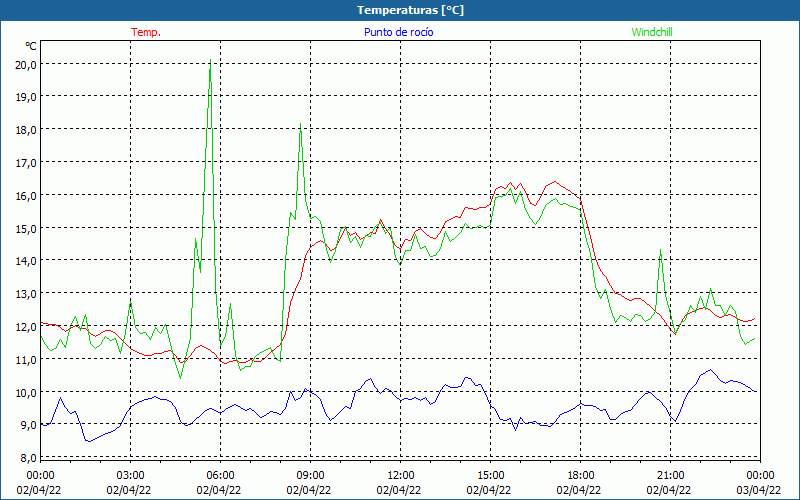Screen dimensions: 800x500
Task: Select the green Windchill legend label
Action: coord(652,32)
